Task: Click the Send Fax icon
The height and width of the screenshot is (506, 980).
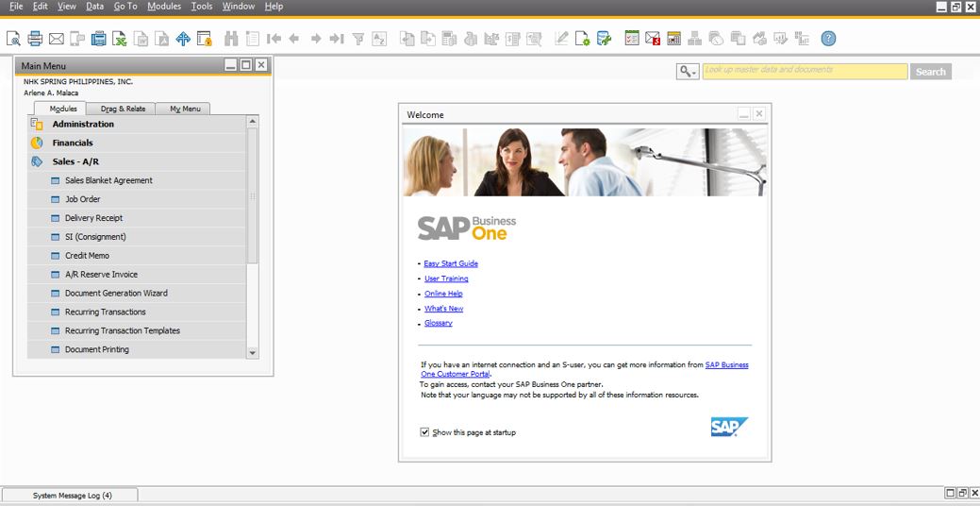Action: [x=99, y=39]
